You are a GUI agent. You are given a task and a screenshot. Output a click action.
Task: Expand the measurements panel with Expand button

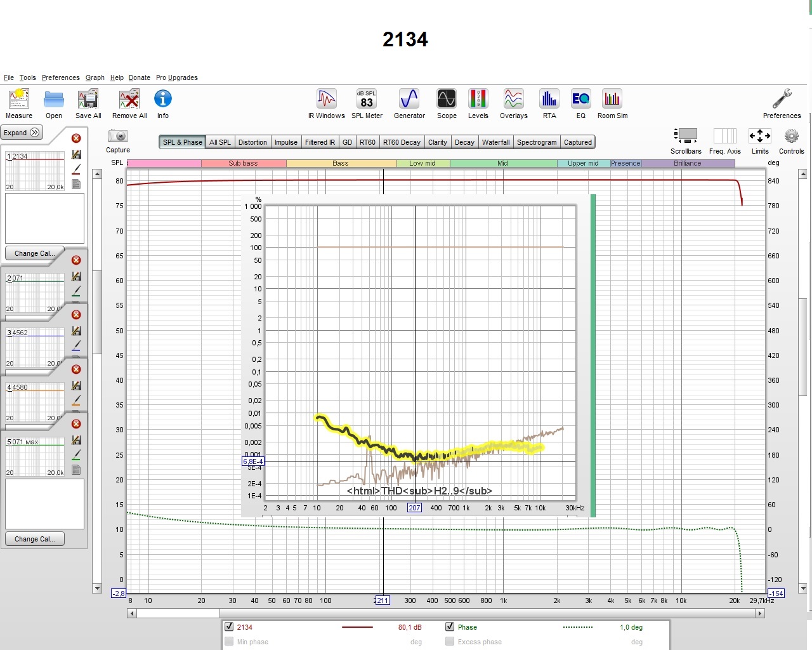[x=21, y=133]
